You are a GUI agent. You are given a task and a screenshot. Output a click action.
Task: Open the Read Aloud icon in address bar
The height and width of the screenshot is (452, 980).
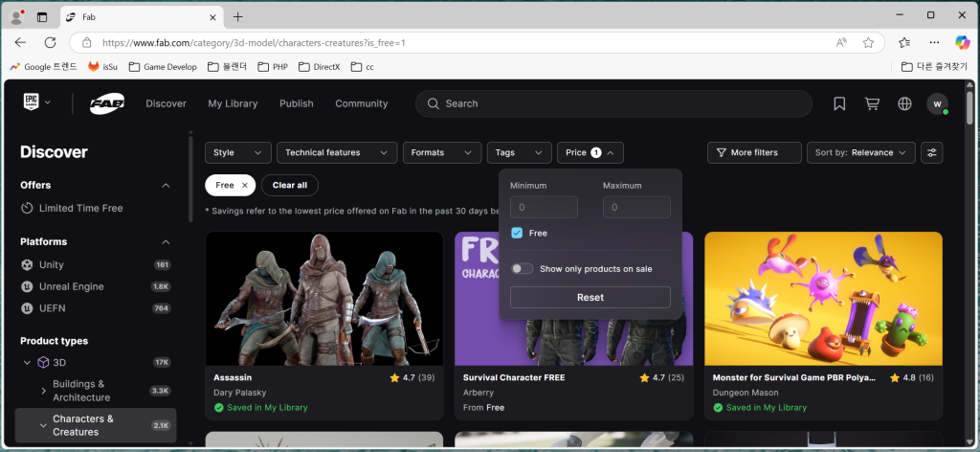point(841,42)
